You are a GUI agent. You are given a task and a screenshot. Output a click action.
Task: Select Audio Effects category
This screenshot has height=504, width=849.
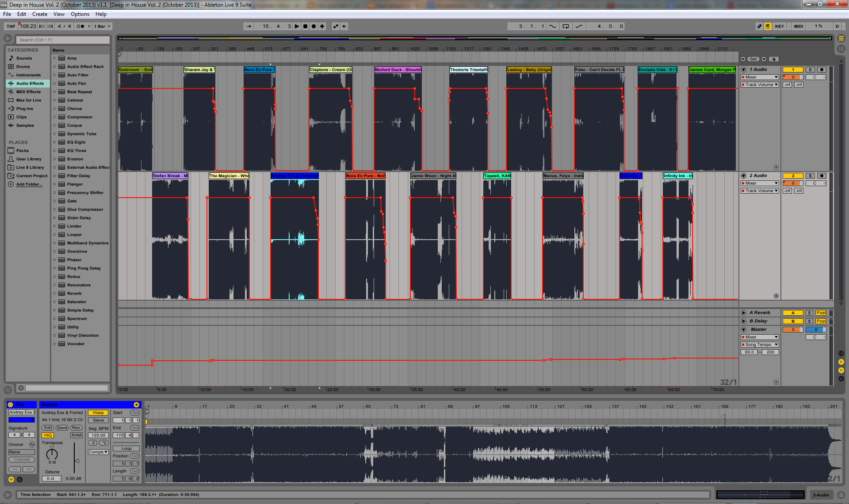tap(28, 84)
